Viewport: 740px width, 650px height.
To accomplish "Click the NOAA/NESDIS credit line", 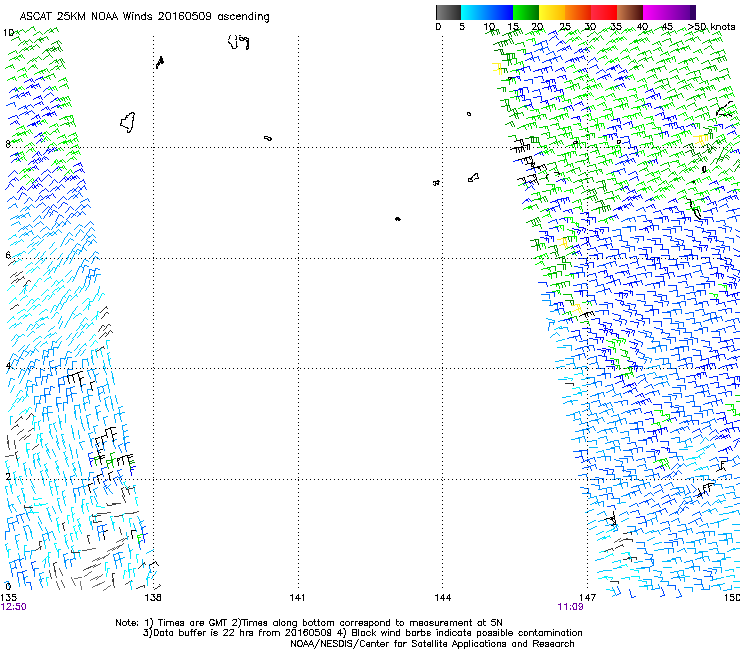I will coord(432,644).
